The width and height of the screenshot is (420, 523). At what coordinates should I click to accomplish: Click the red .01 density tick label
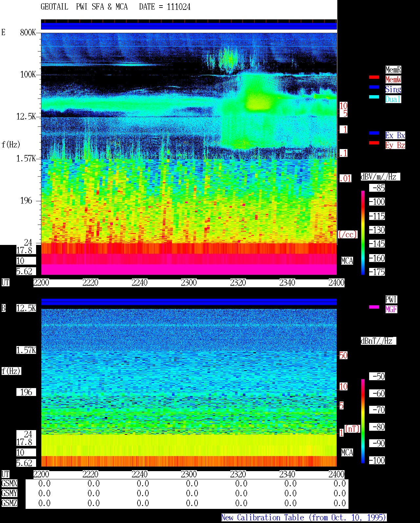click(x=345, y=179)
